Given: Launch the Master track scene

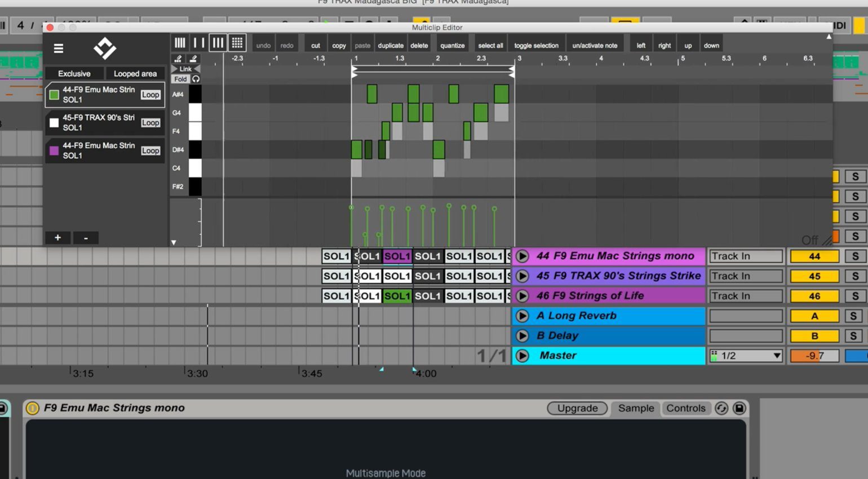Looking at the screenshot, I should click(x=522, y=356).
